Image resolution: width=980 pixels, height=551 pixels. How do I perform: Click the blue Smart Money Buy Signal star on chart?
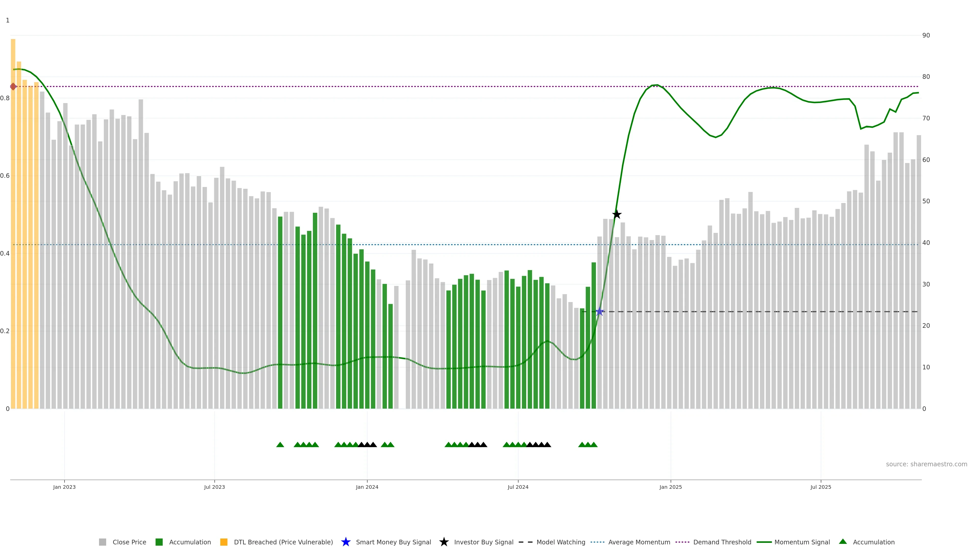click(599, 312)
